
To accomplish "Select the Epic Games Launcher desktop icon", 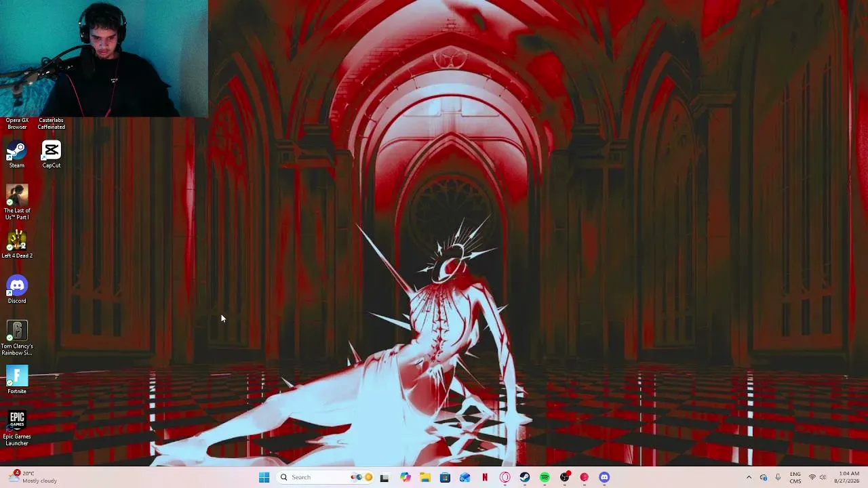I will pos(17,428).
